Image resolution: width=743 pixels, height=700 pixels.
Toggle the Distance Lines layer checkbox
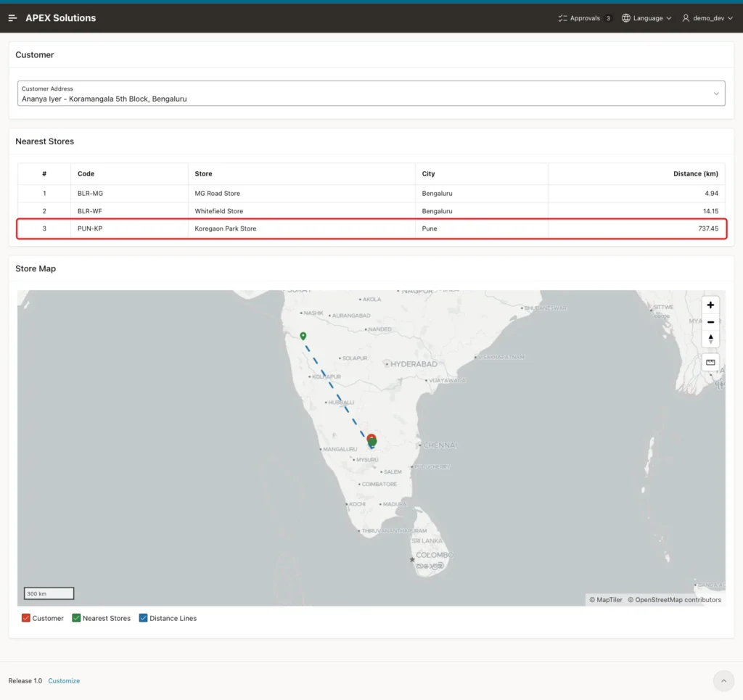tap(143, 618)
